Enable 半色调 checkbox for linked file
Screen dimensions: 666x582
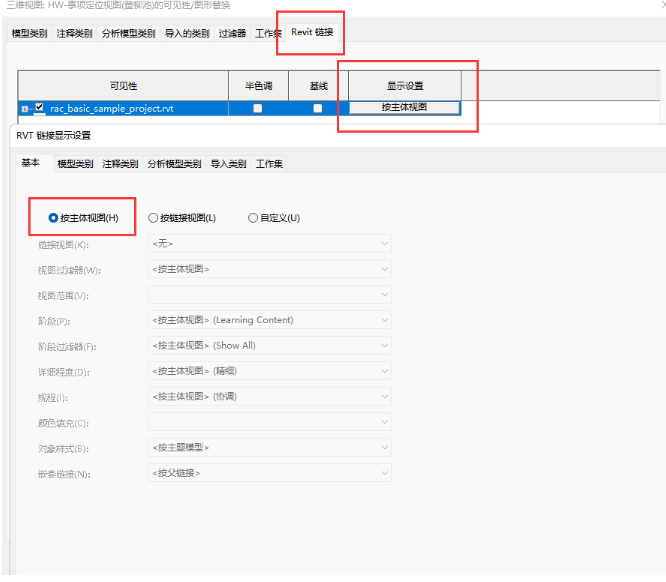[x=258, y=108]
